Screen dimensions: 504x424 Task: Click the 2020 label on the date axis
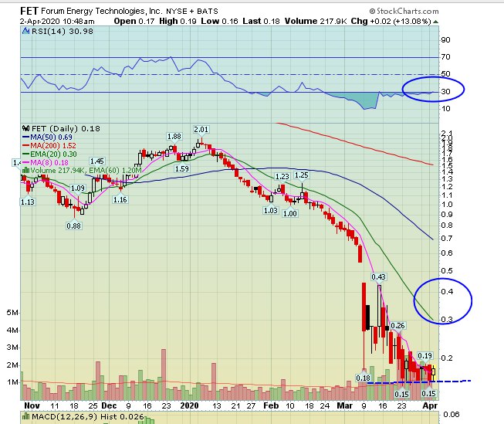190,406
